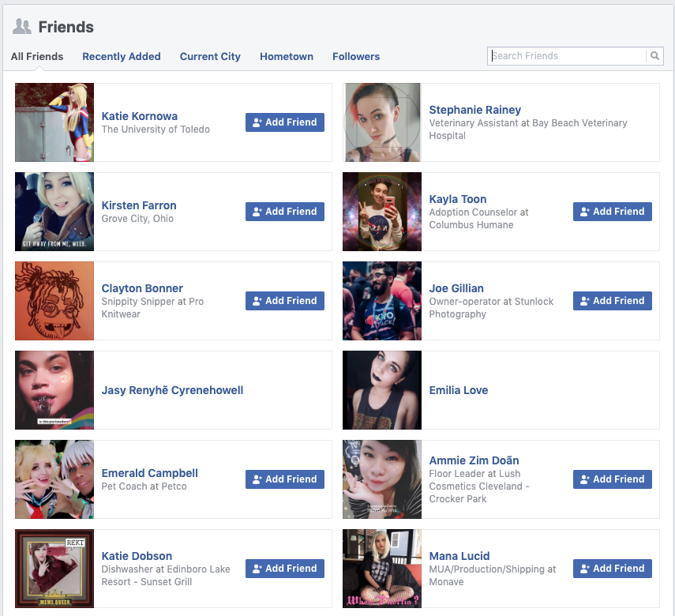Image resolution: width=675 pixels, height=616 pixels.
Task: Click Ammie Zim Doãn's profile photo
Action: point(382,479)
